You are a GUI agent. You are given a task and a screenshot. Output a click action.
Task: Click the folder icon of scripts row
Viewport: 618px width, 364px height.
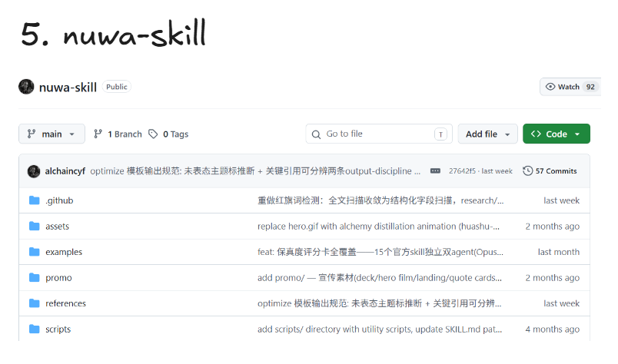(35, 329)
